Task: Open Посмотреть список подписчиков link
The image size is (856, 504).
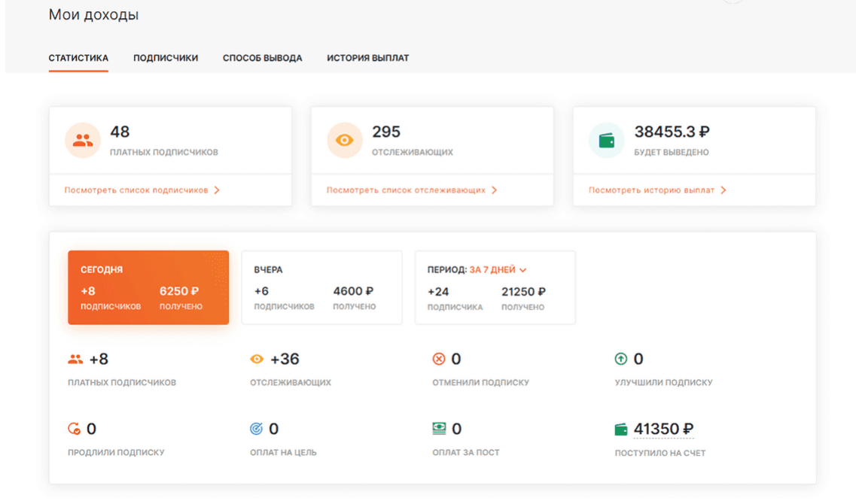Action: click(136, 190)
